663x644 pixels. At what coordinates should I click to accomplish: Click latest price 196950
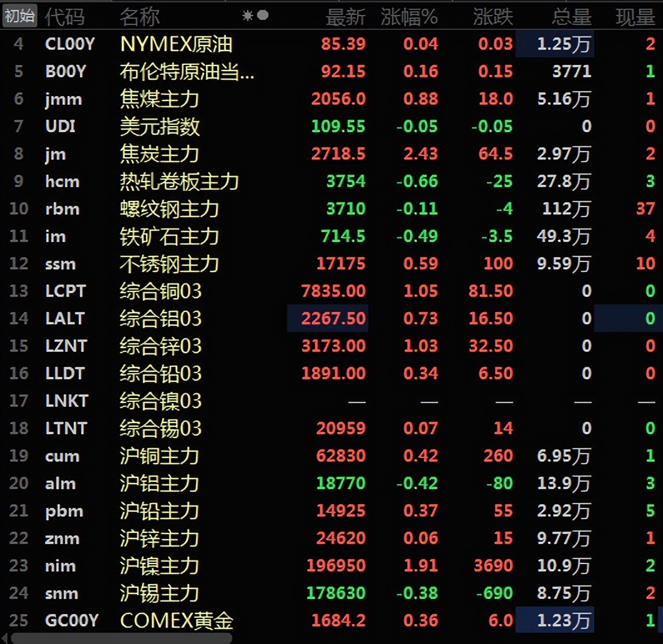click(336, 565)
